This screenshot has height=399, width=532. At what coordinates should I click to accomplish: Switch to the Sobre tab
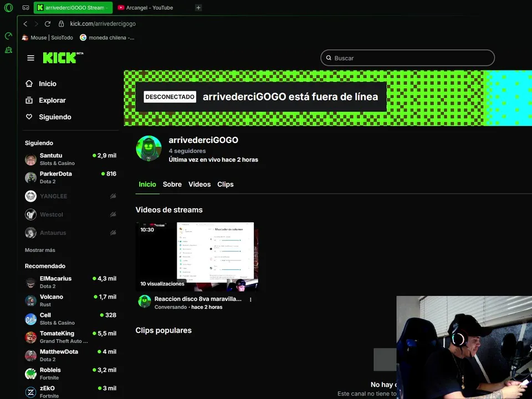(172, 184)
